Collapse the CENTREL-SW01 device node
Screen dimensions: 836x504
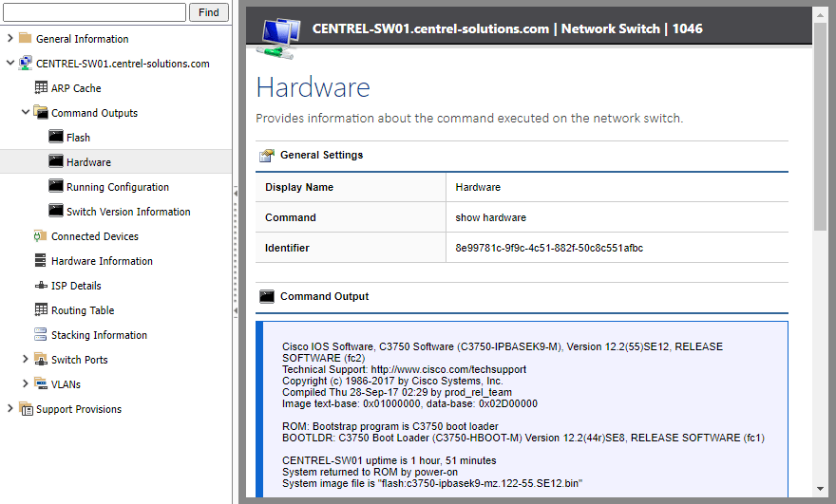click(x=10, y=64)
